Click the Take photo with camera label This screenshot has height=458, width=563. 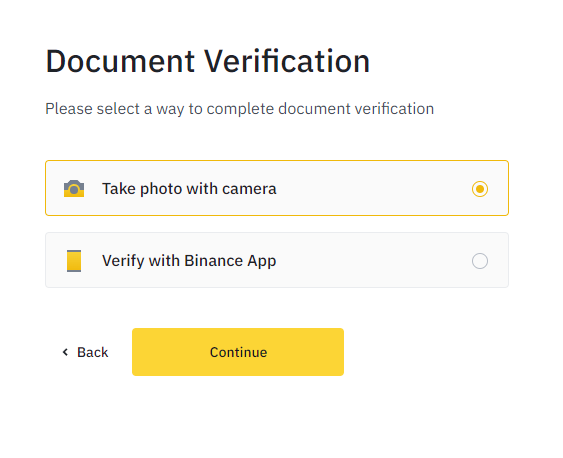pyautogui.click(x=189, y=189)
